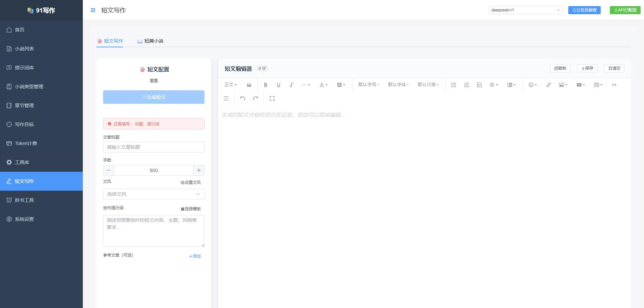Click the 91写作 logo
This screenshot has width=644, height=308.
pos(41,10)
